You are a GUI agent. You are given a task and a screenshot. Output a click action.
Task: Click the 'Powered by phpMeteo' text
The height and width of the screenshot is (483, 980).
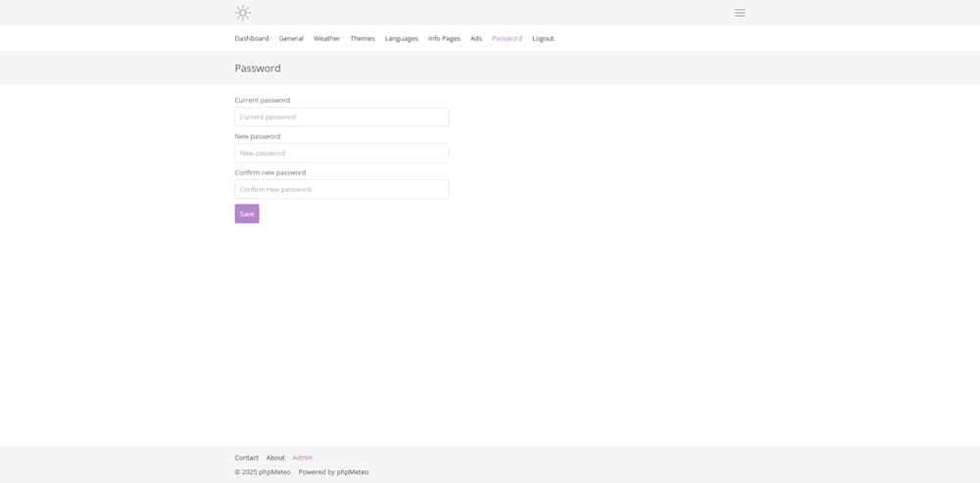[x=334, y=472]
